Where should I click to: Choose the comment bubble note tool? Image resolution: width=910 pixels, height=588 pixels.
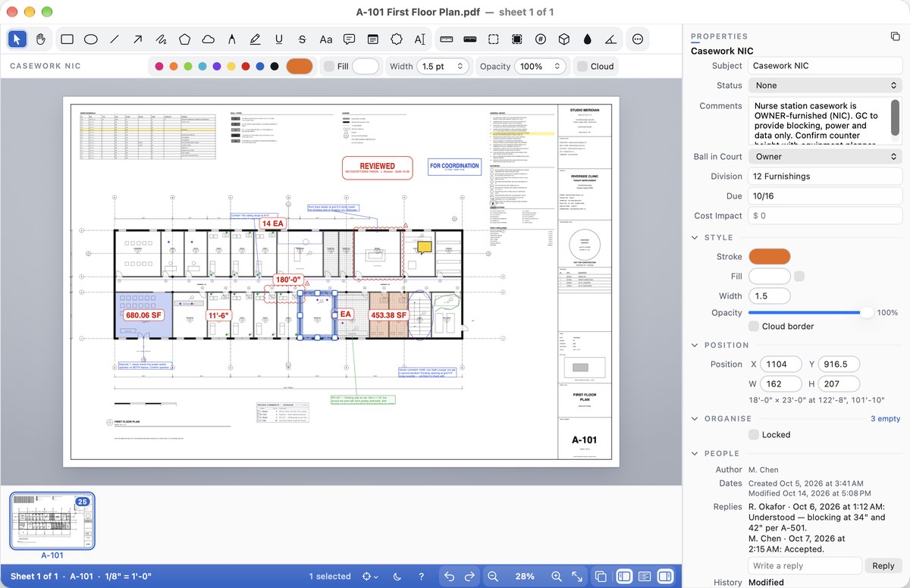349,39
